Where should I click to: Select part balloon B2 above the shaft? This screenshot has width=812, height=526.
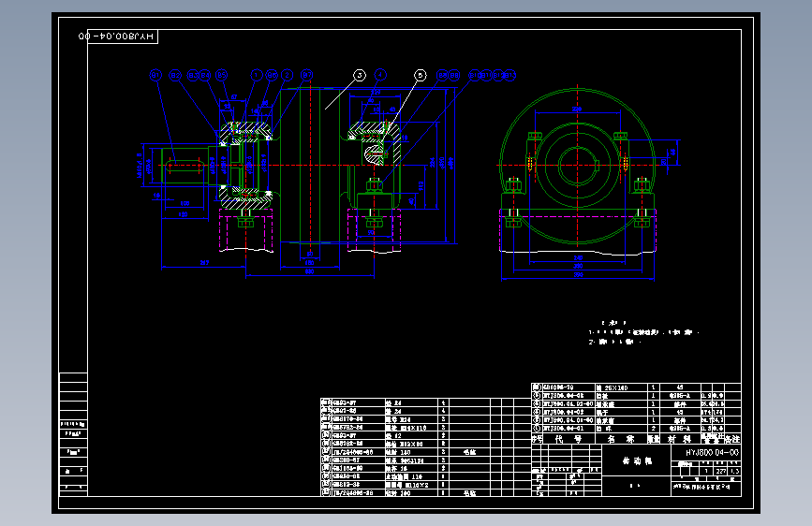[x=175, y=75]
